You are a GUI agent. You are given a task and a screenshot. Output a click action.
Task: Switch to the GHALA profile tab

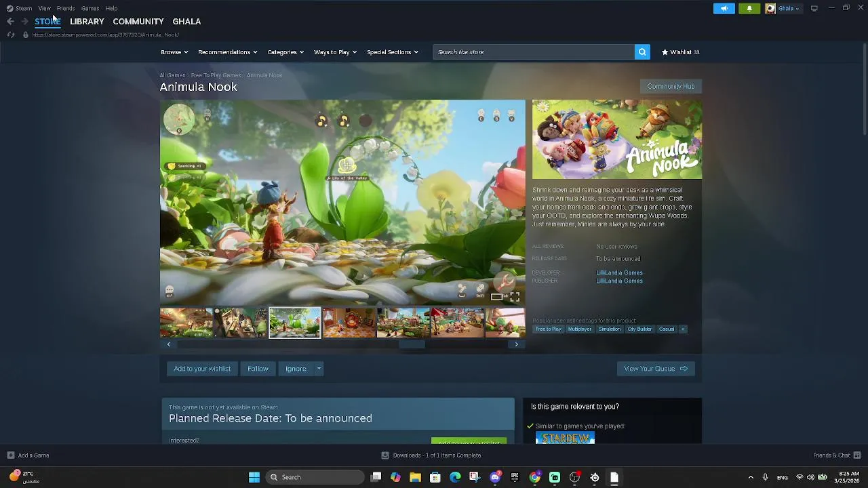186,22
